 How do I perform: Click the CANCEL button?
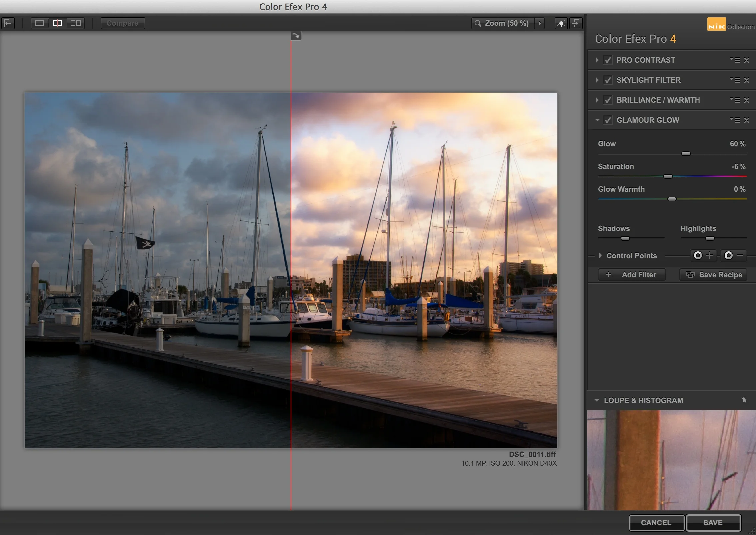click(656, 523)
